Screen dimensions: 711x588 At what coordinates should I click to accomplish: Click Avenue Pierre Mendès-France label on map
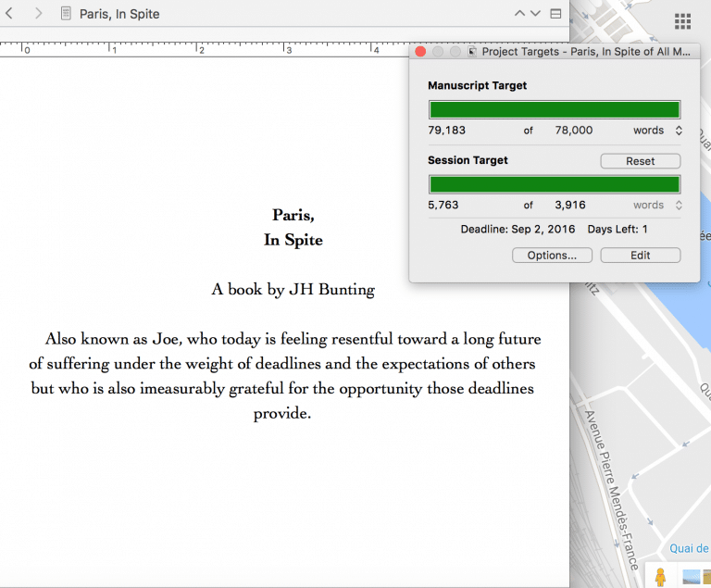pyautogui.click(x=611, y=490)
